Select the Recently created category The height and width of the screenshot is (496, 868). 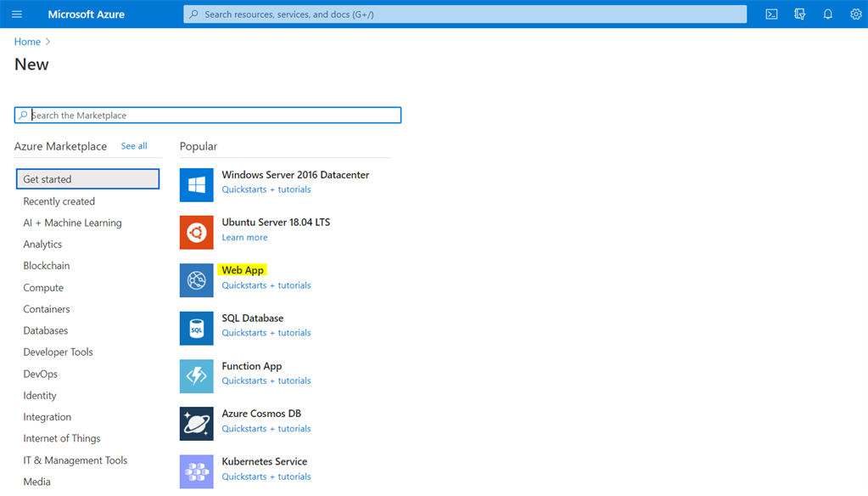[59, 201]
